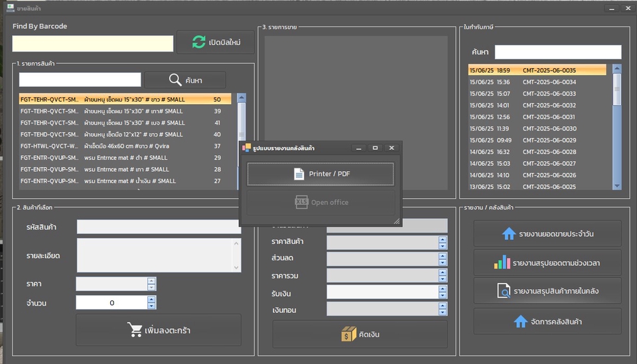The height and width of the screenshot is (364, 637).
Task: Adjust the รับเงิน received money spinner
Action: 443,292
